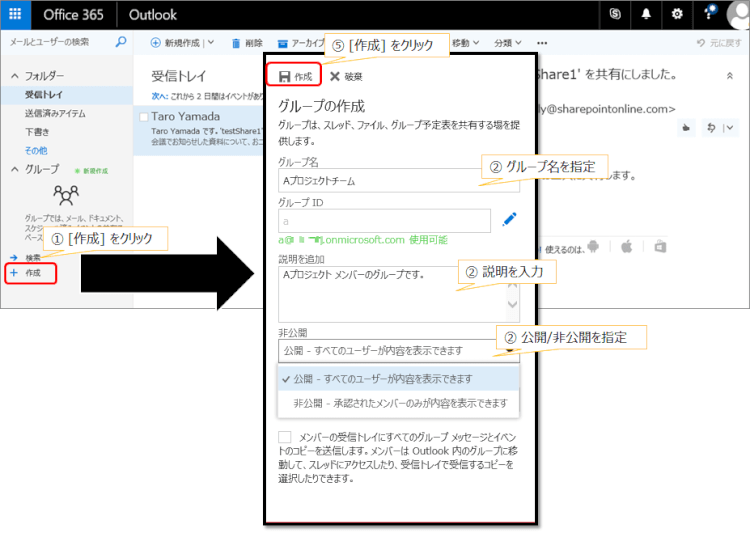Click 元に戻す undo button
This screenshot has height=533, width=750.
(719, 43)
